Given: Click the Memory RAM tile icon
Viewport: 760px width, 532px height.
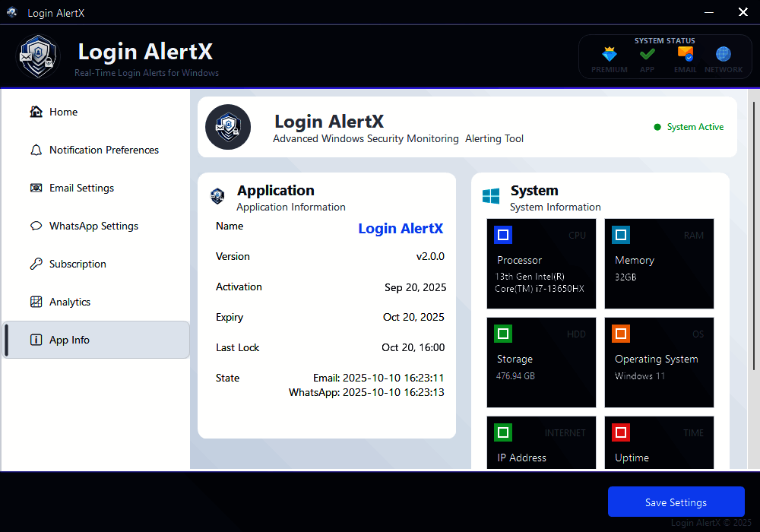Looking at the screenshot, I should (621, 235).
